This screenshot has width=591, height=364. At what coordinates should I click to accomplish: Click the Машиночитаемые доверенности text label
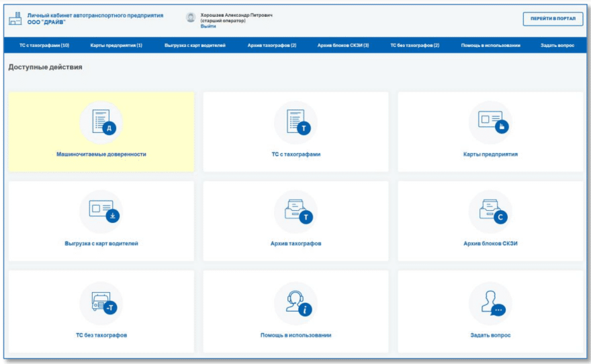(101, 154)
